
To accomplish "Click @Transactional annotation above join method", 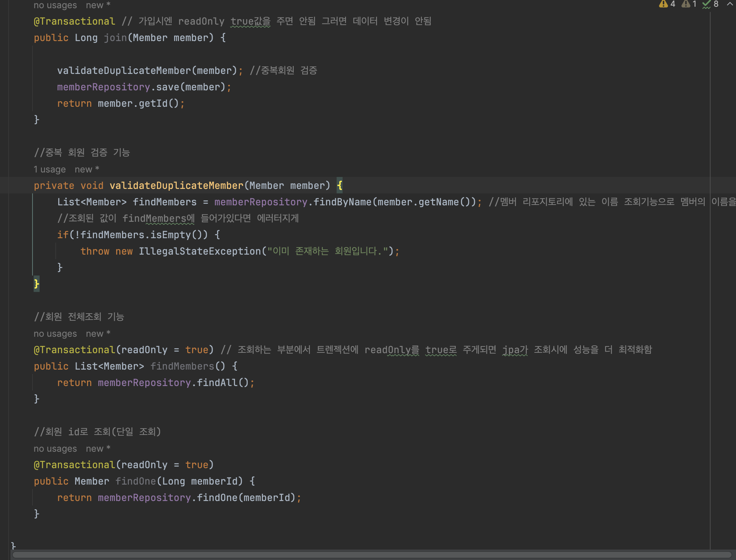I will (x=74, y=21).
